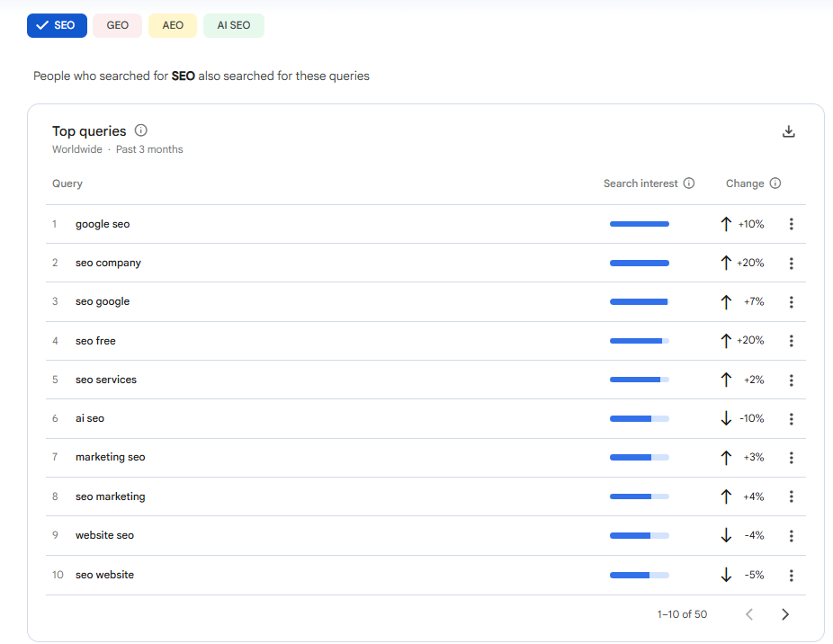Viewport: 833px width, 644px height.
Task: Download the Top queries data
Action: [788, 131]
